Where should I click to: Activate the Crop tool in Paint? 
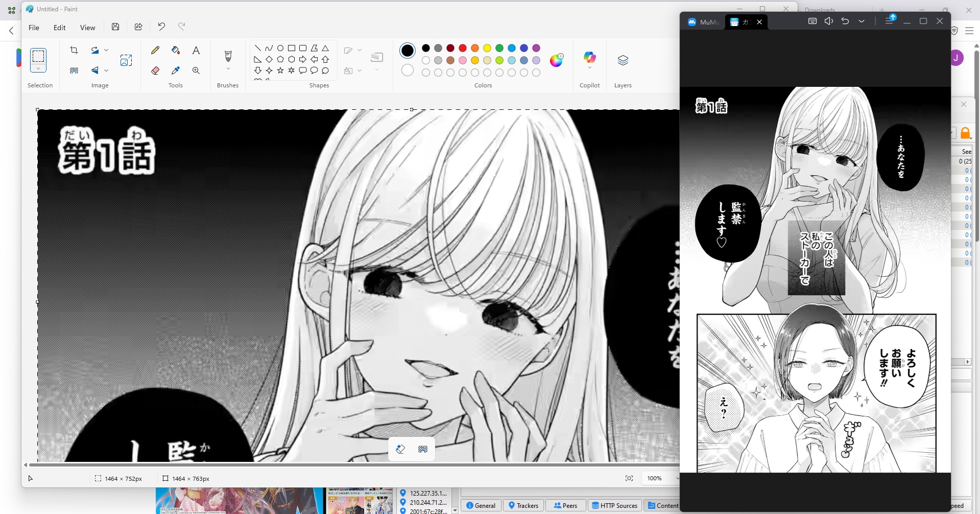(74, 50)
